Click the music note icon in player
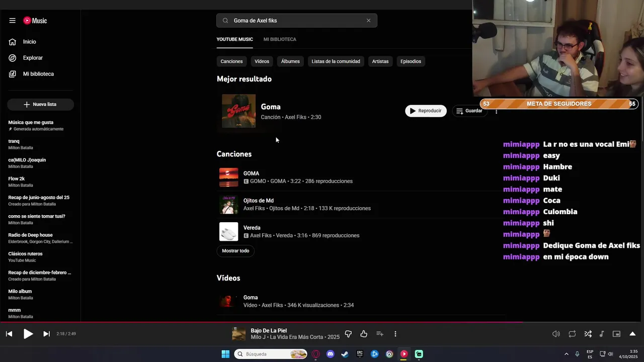The height and width of the screenshot is (362, 644). pos(602,334)
